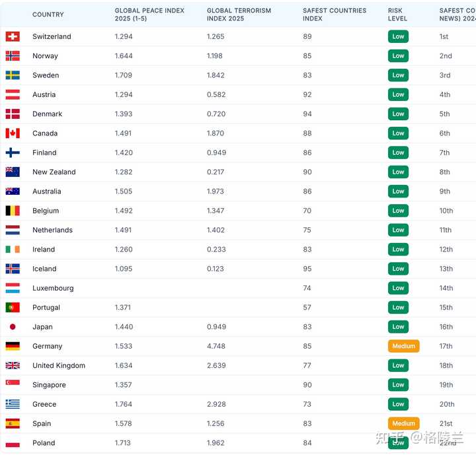Sort by Global Peace Index 2025 header
This screenshot has height=457, width=476.
click(149, 15)
